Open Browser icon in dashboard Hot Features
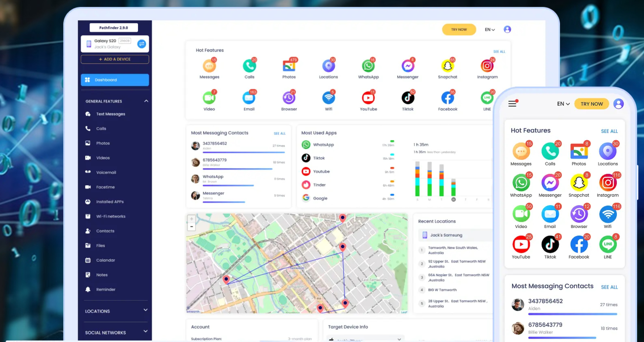Screen dimensions: 644x342 pos(289,98)
